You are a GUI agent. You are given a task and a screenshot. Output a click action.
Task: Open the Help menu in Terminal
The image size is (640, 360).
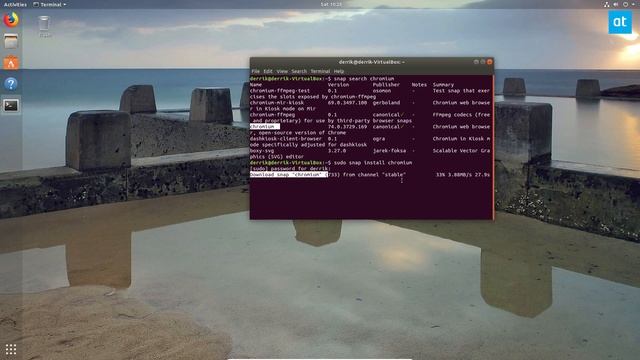pyautogui.click(x=339, y=71)
